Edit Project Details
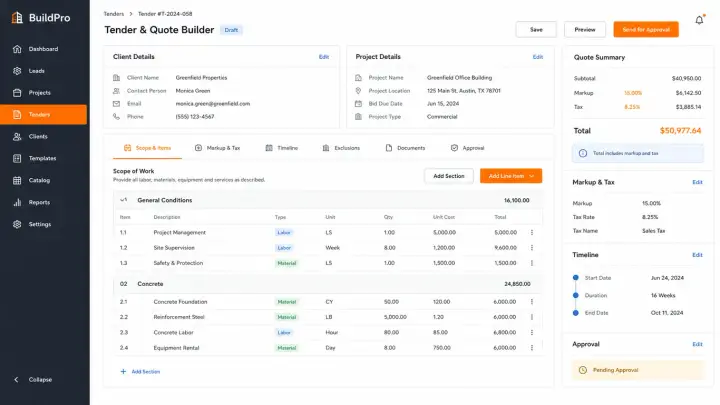Image resolution: width=720 pixels, height=405 pixels. (538, 57)
